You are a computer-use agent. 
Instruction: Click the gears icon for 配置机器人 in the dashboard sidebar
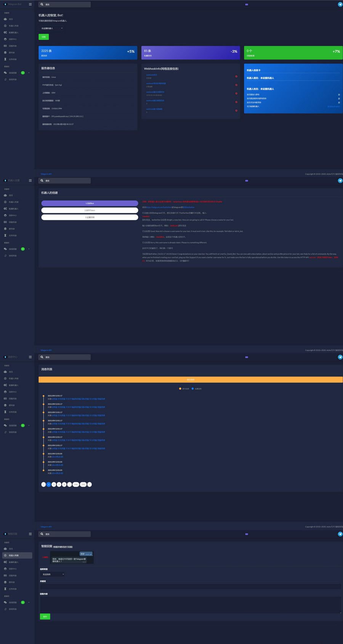pyautogui.click(x=5, y=32)
